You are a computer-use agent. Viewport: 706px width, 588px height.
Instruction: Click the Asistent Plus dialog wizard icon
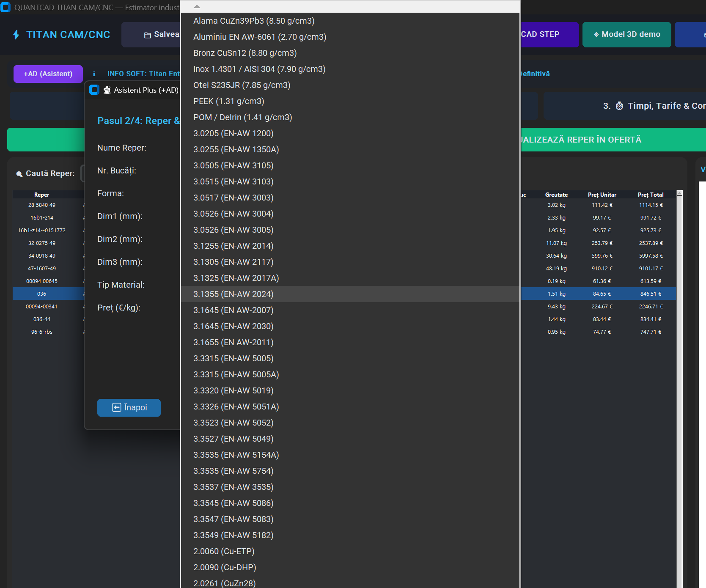[107, 90]
